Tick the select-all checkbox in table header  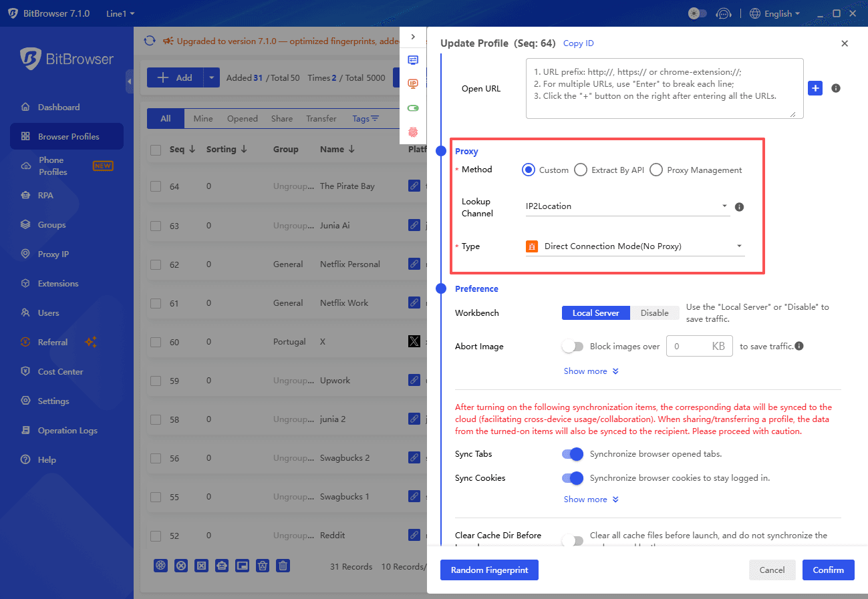pyautogui.click(x=156, y=150)
